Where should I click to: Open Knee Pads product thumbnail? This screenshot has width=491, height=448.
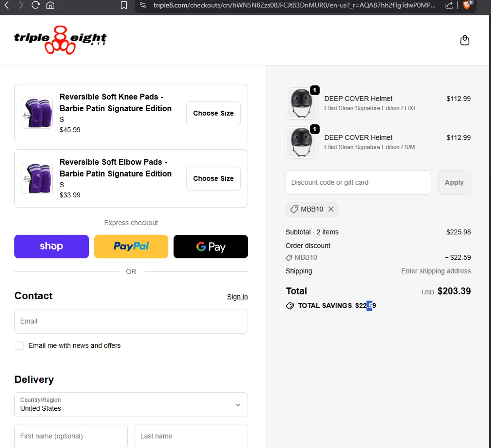37,113
